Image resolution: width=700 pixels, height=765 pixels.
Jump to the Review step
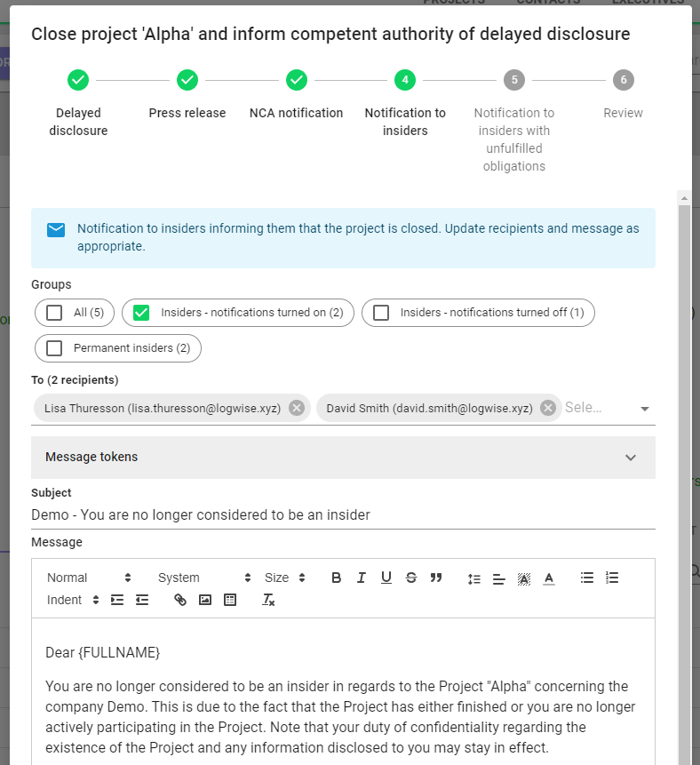(x=623, y=95)
